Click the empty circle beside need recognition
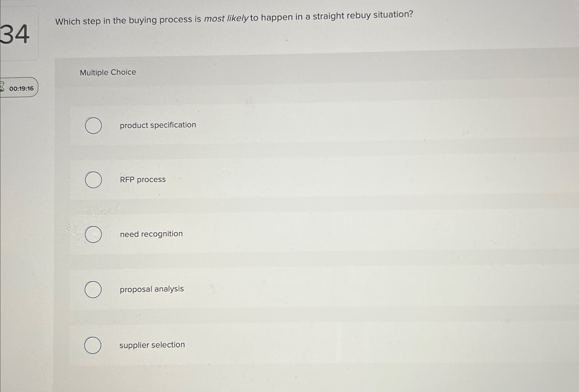Image resolution: width=579 pixels, height=392 pixels. (x=93, y=235)
